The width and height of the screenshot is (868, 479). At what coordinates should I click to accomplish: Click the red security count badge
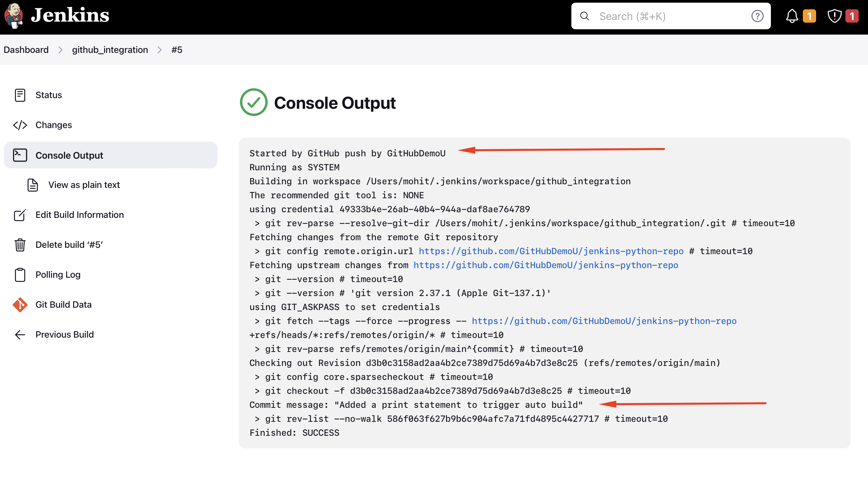852,16
